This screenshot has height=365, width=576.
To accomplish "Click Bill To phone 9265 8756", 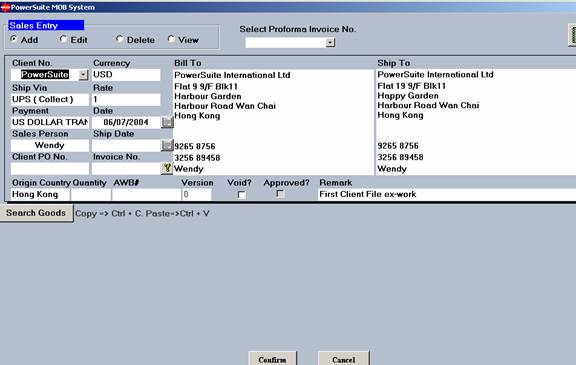I will pyautogui.click(x=195, y=147).
